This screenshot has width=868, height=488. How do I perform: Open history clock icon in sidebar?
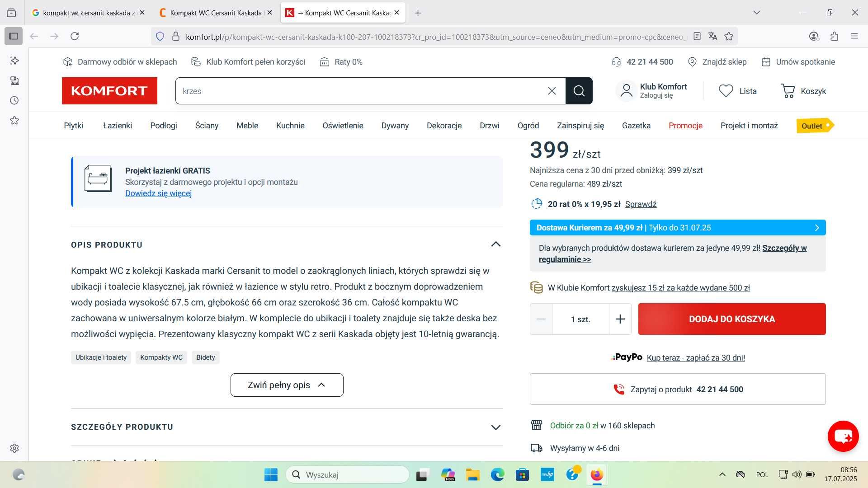tap(14, 100)
